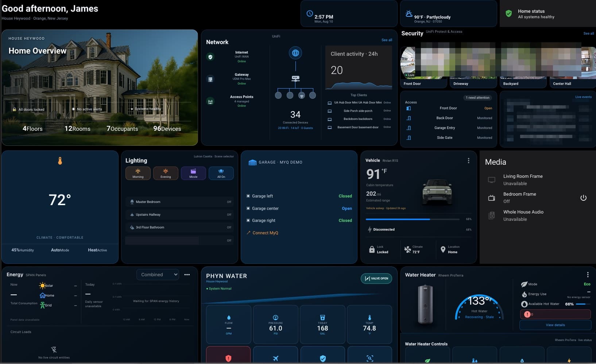Click the Home icon in Energy panel
596x364 pixels.
click(42, 295)
